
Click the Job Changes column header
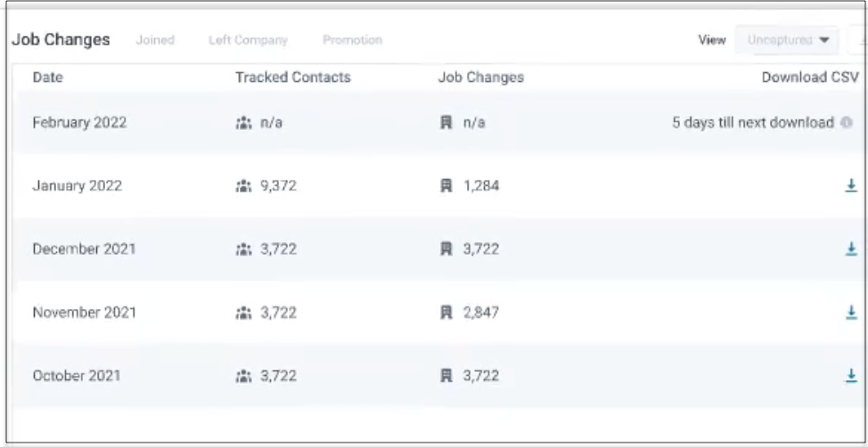pos(480,77)
